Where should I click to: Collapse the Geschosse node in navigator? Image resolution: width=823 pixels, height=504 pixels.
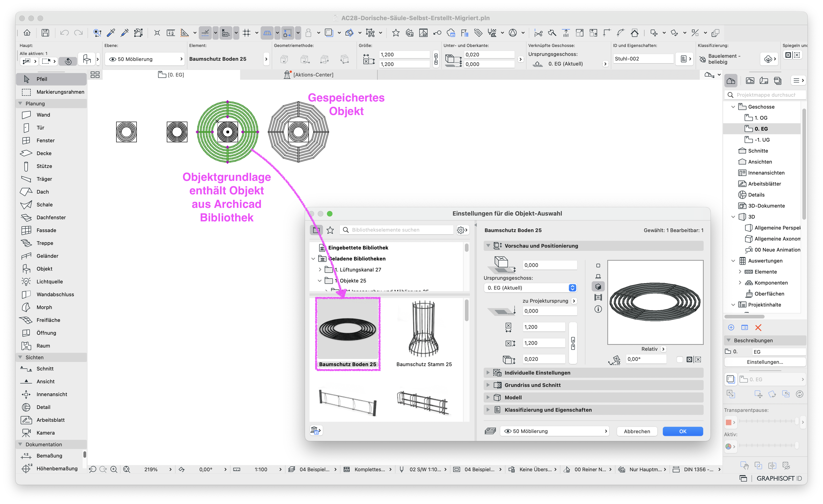tap(733, 107)
